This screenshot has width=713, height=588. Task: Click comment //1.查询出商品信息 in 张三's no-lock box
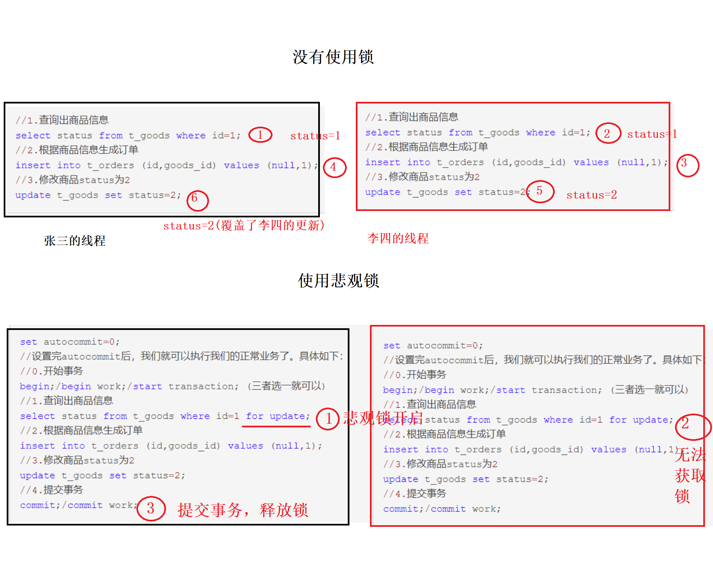62,120
